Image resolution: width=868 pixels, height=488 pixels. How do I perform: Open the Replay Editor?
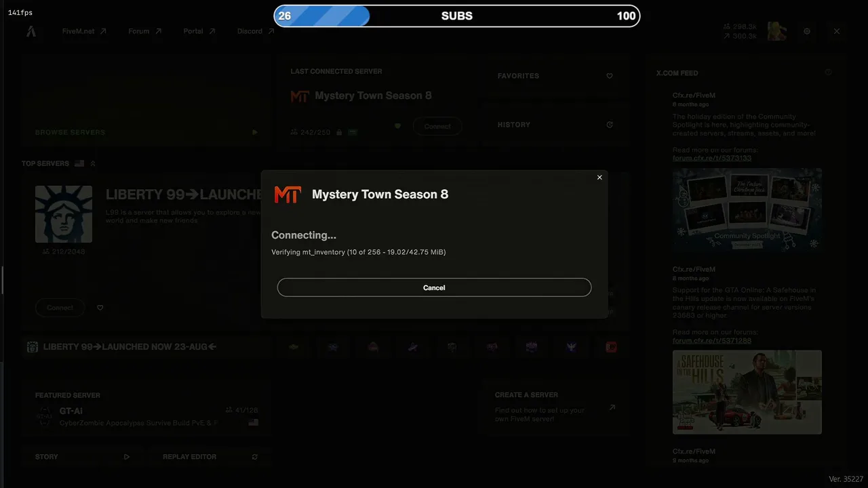pyautogui.click(x=210, y=457)
